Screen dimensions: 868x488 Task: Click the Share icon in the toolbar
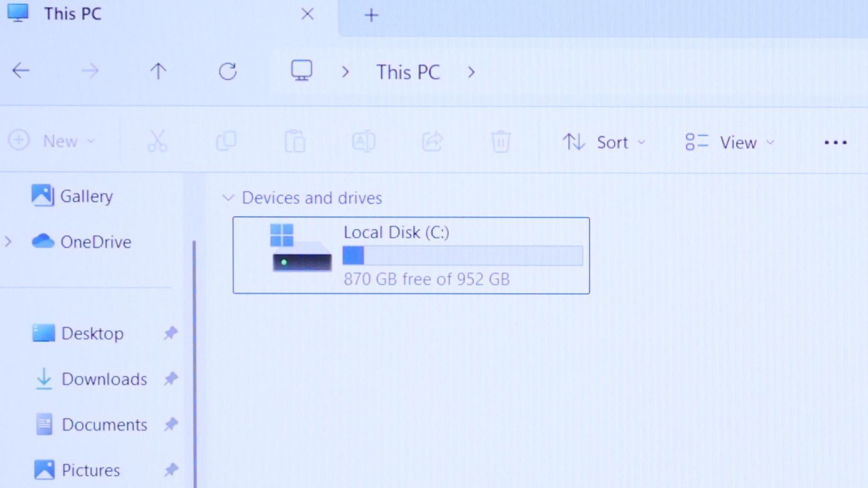pyautogui.click(x=432, y=142)
